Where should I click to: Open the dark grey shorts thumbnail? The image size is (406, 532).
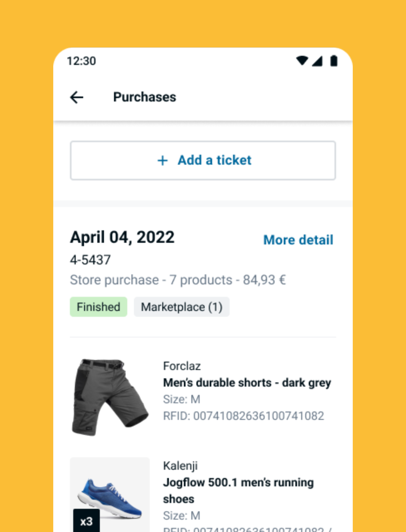(110, 397)
